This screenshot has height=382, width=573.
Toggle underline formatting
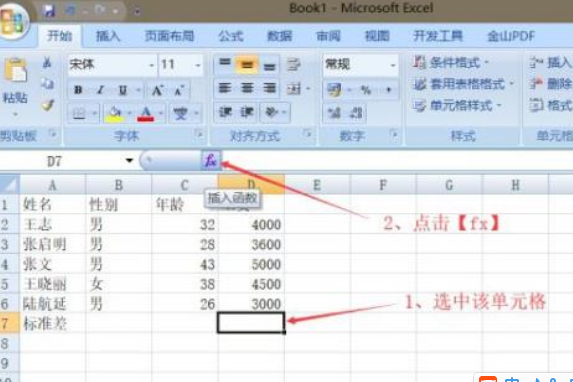click(123, 90)
